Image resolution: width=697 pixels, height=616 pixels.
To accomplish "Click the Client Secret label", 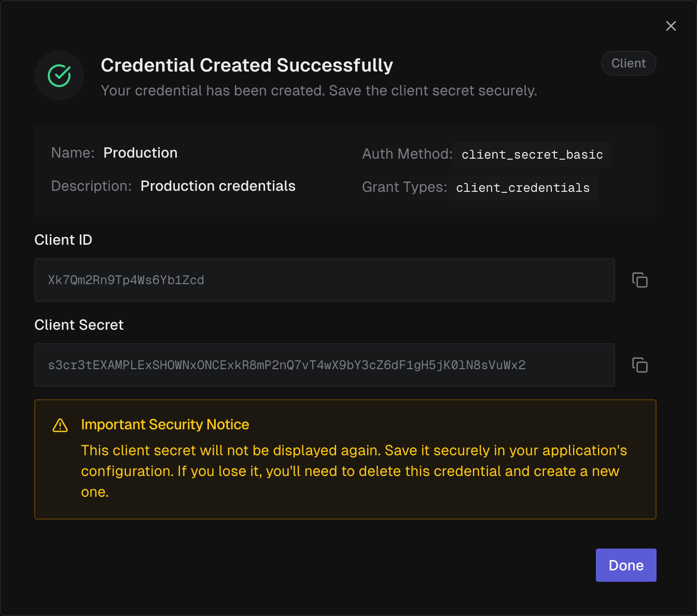I will (x=79, y=325).
